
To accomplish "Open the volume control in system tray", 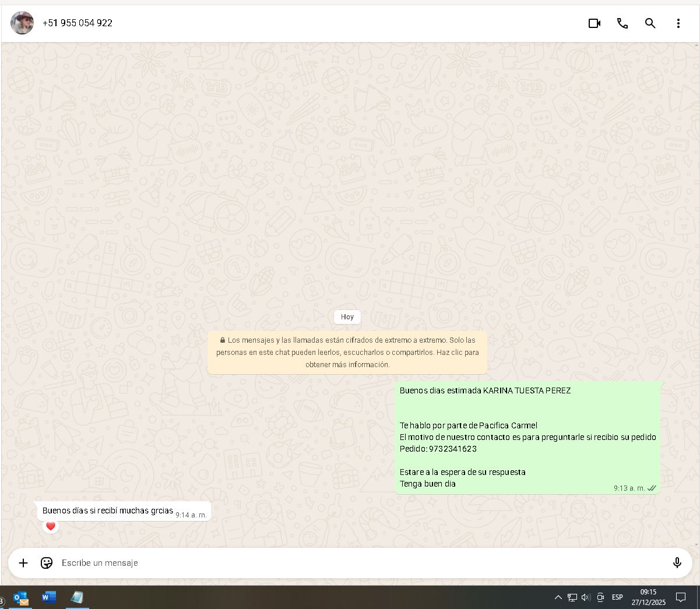I will pos(586,597).
